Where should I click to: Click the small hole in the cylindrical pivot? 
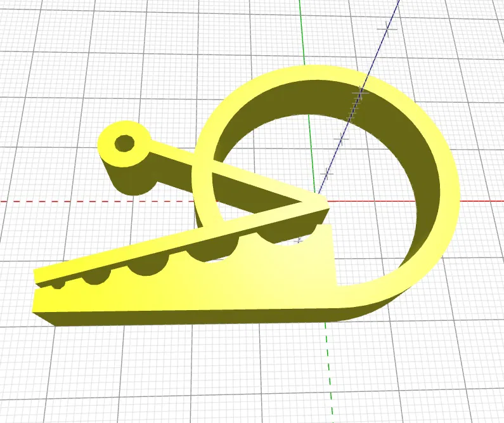[124, 143]
